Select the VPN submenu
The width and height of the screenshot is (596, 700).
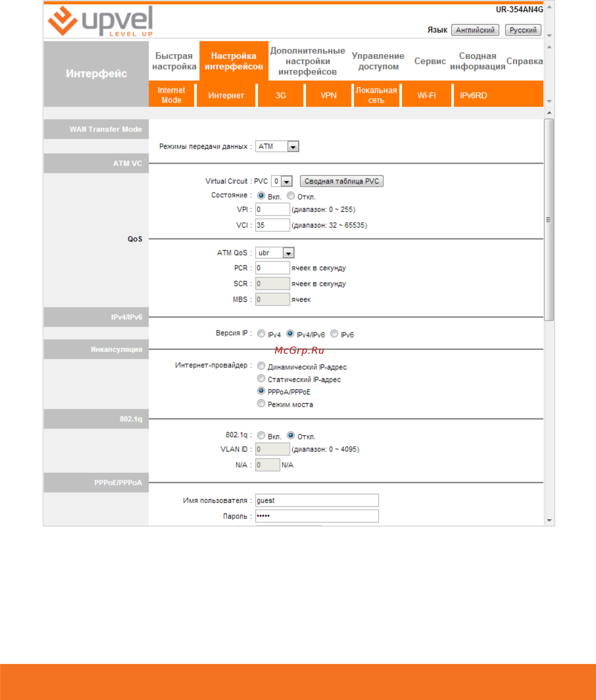click(x=328, y=95)
